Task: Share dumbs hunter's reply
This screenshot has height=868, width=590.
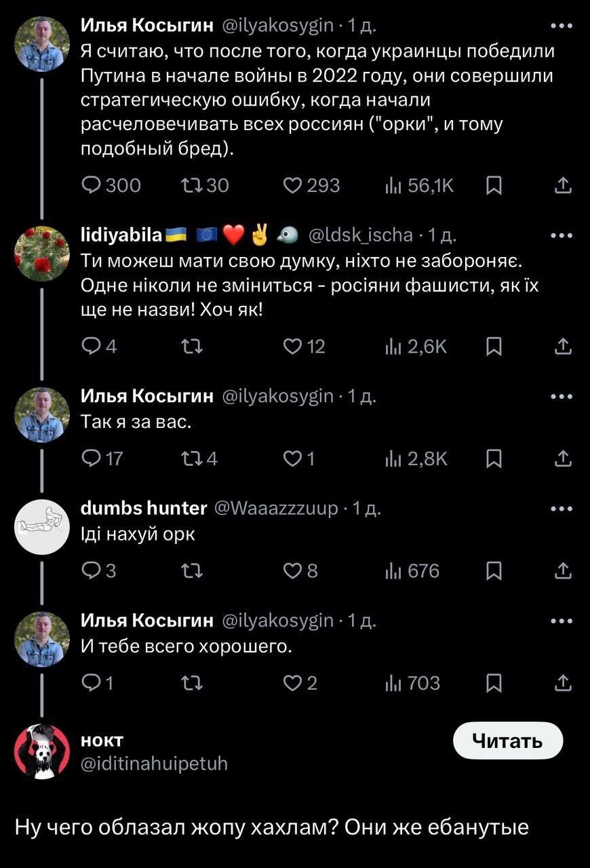Action: click(x=563, y=572)
